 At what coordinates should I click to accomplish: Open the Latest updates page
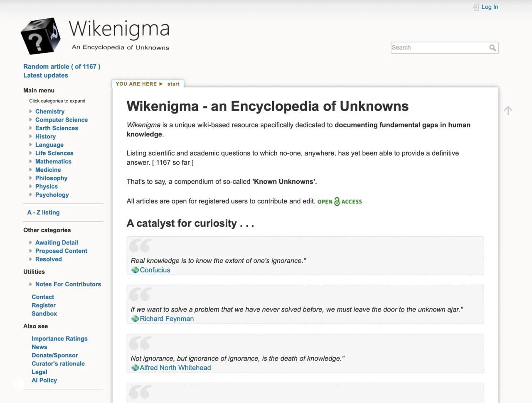coord(46,75)
